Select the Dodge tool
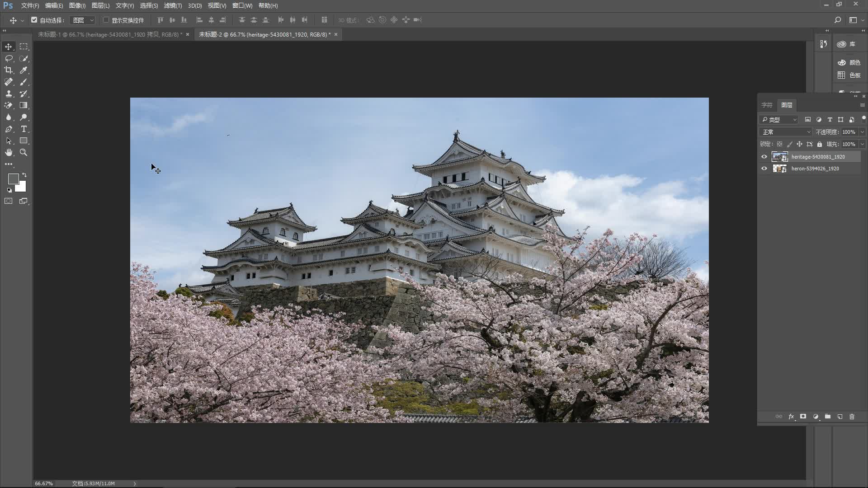This screenshot has width=868, height=488. (24, 117)
